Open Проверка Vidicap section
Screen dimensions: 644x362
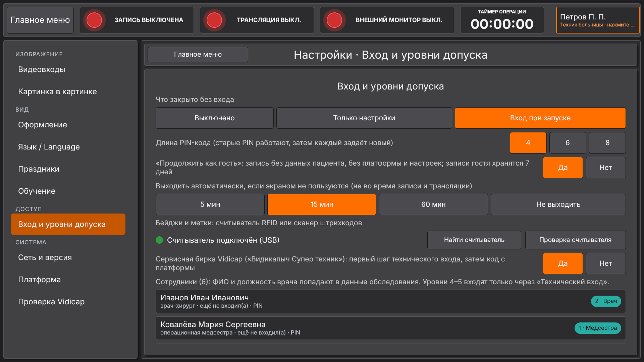(x=68, y=302)
